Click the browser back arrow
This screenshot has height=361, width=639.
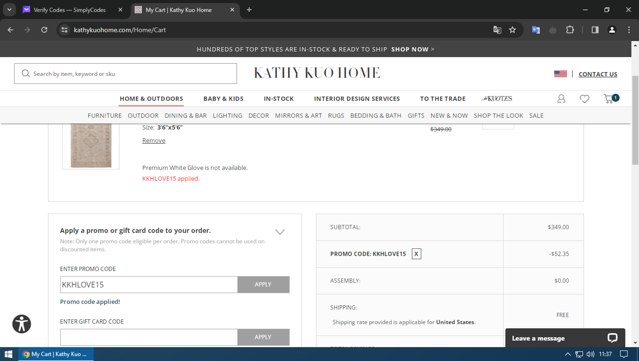11,30
